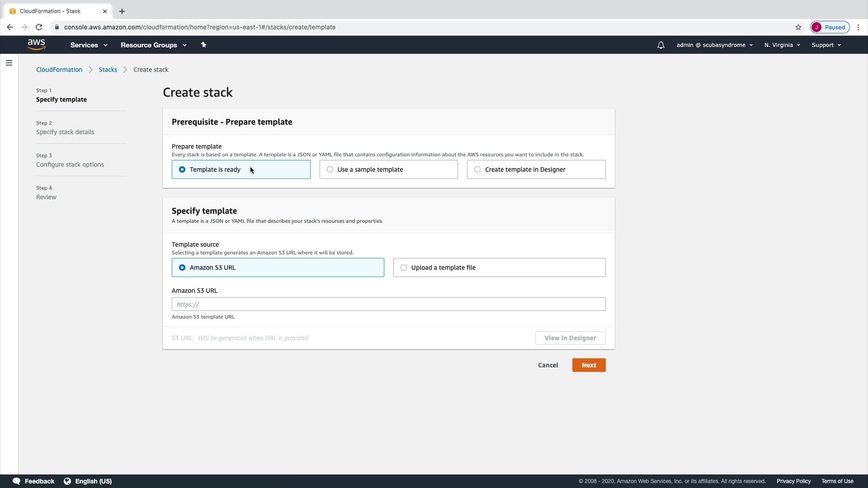Bookmark this page with star icon
This screenshot has width=868, height=488.
(x=798, y=27)
